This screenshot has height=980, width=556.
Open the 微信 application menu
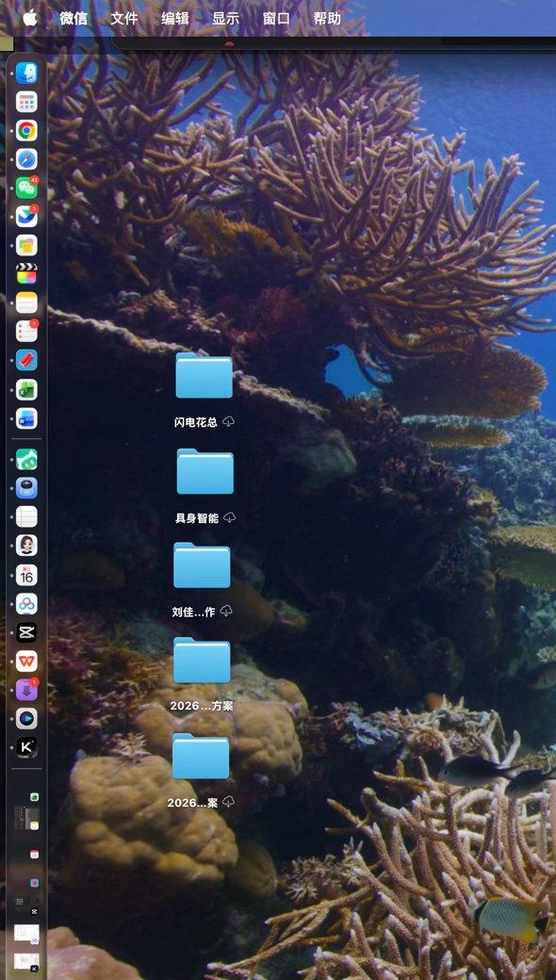point(74,18)
